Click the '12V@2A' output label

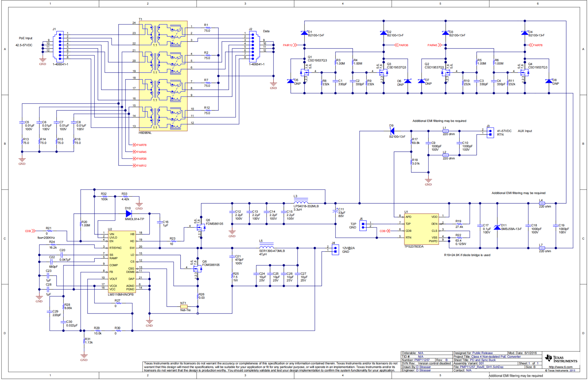348,248
